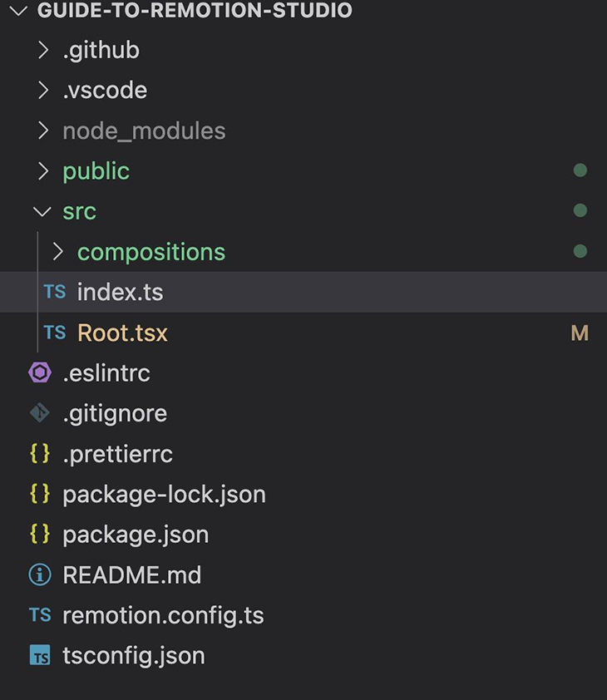Open the public folder
This screenshot has height=700, width=607.
point(96,170)
